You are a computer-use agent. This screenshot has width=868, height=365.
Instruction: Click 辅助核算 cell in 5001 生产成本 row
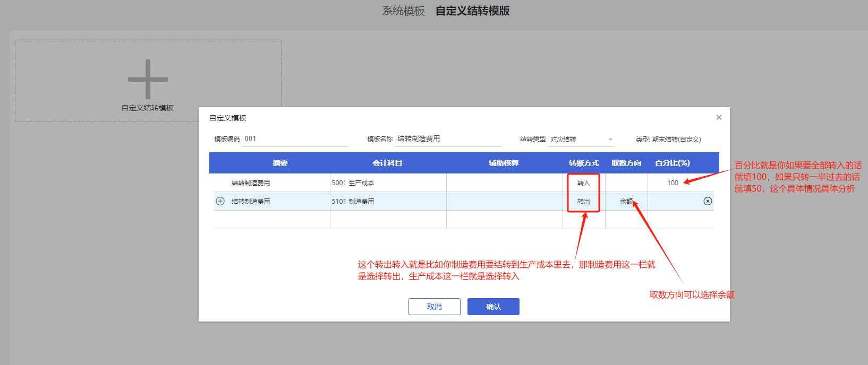click(x=505, y=183)
